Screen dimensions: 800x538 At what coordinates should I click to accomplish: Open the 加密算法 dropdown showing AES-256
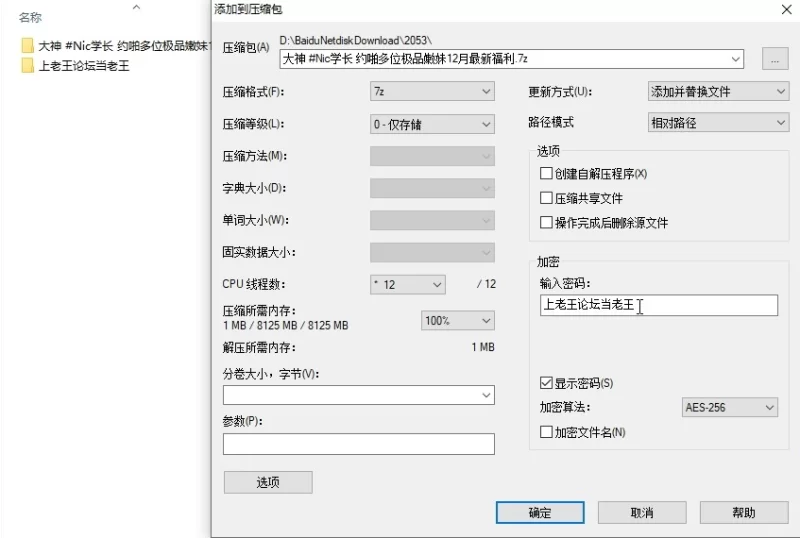pos(729,407)
